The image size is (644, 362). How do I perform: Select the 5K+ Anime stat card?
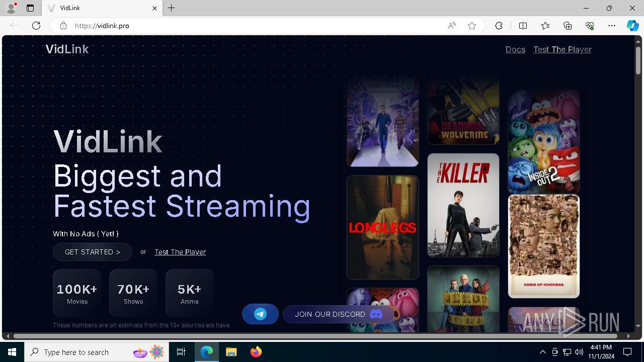point(190,293)
